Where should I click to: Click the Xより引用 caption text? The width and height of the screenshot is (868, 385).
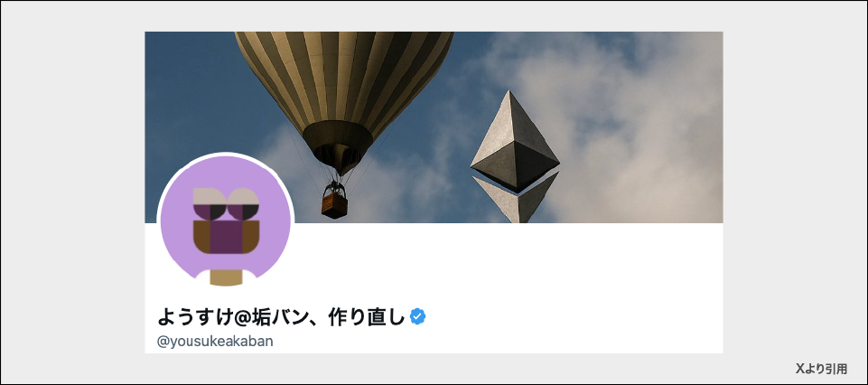[x=822, y=369]
